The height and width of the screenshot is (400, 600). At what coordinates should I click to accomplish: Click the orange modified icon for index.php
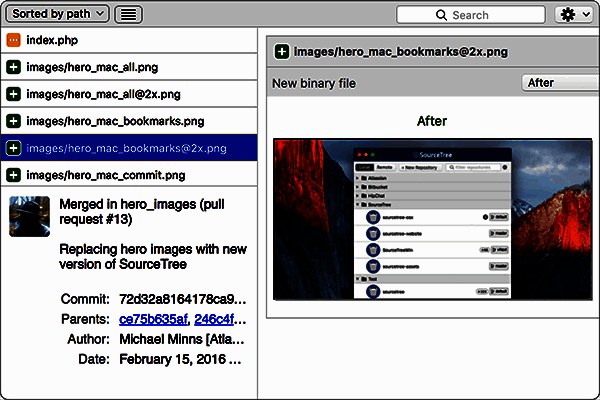click(13, 40)
